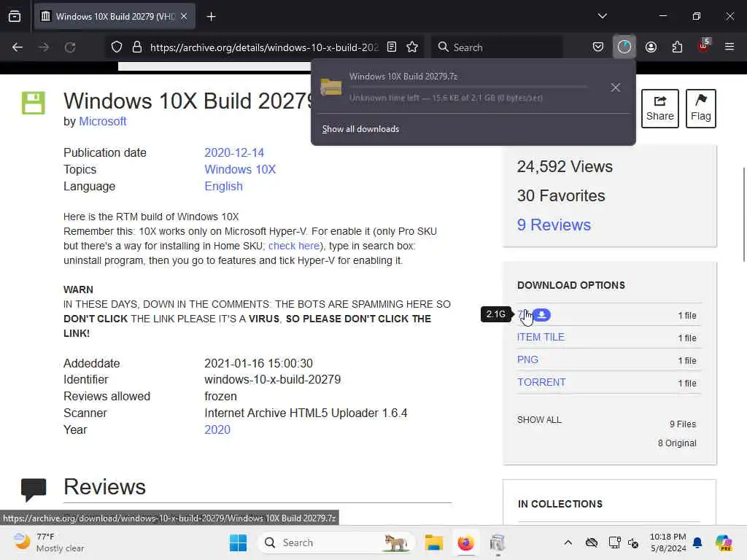Toggle the downloads panel toolbar button

click(624, 47)
